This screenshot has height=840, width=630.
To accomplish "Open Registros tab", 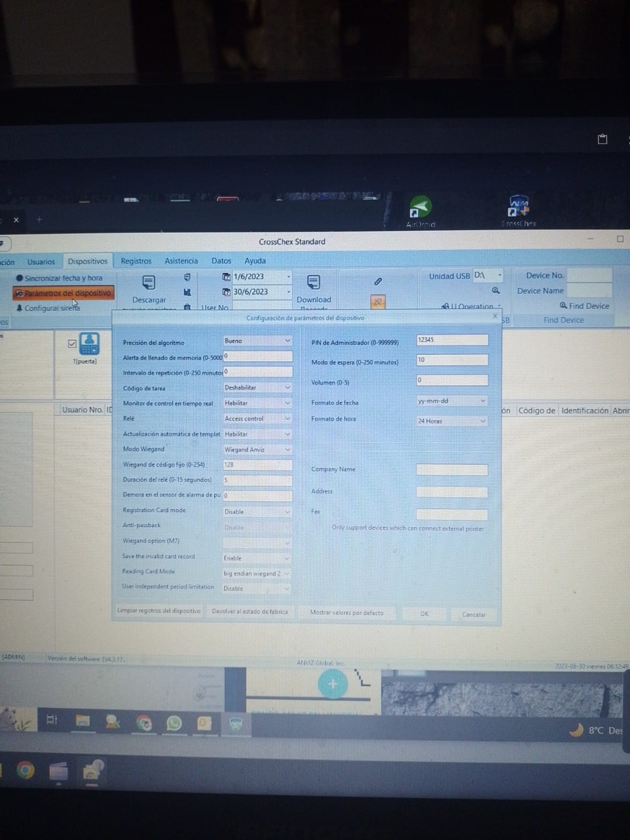I will pyautogui.click(x=136, y=261).
